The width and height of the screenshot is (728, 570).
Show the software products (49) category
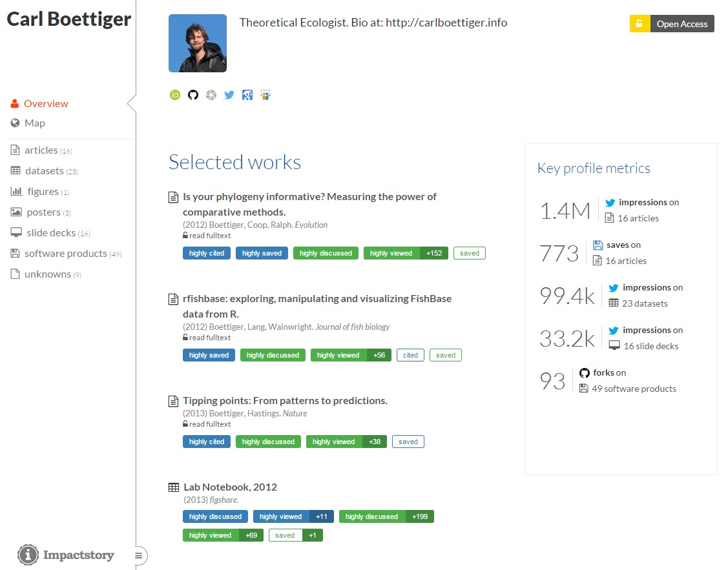(x=66, y=253)
